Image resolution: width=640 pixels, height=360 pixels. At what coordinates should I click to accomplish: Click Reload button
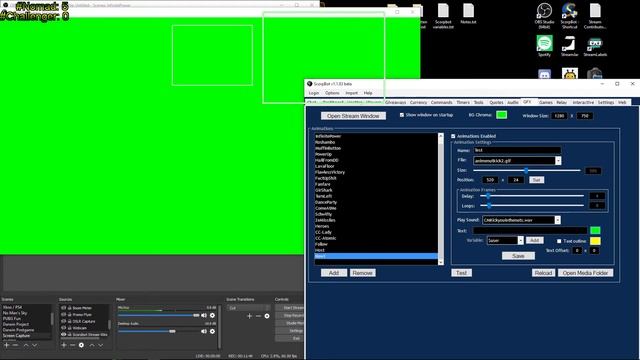point(543,273)
